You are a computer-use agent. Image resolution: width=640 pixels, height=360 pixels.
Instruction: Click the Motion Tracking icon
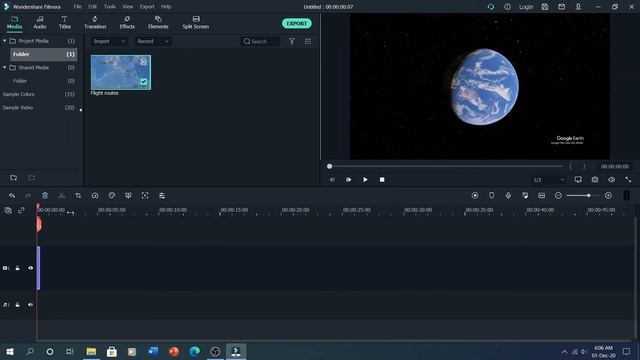click(145, 196)
